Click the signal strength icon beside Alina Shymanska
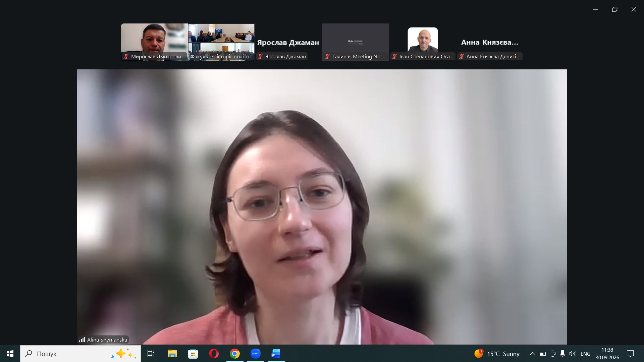The width and height of the screenshot is (644, 362). click(82, 340)
